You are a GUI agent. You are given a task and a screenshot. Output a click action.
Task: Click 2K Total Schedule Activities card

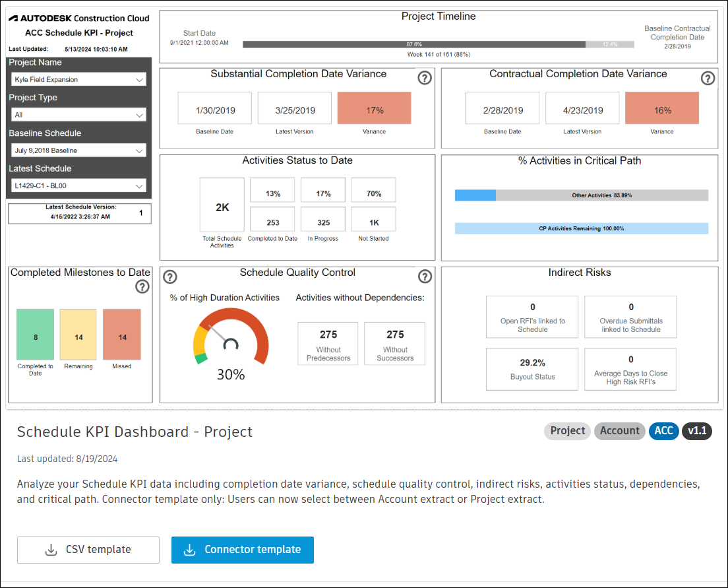pos(222,205)
